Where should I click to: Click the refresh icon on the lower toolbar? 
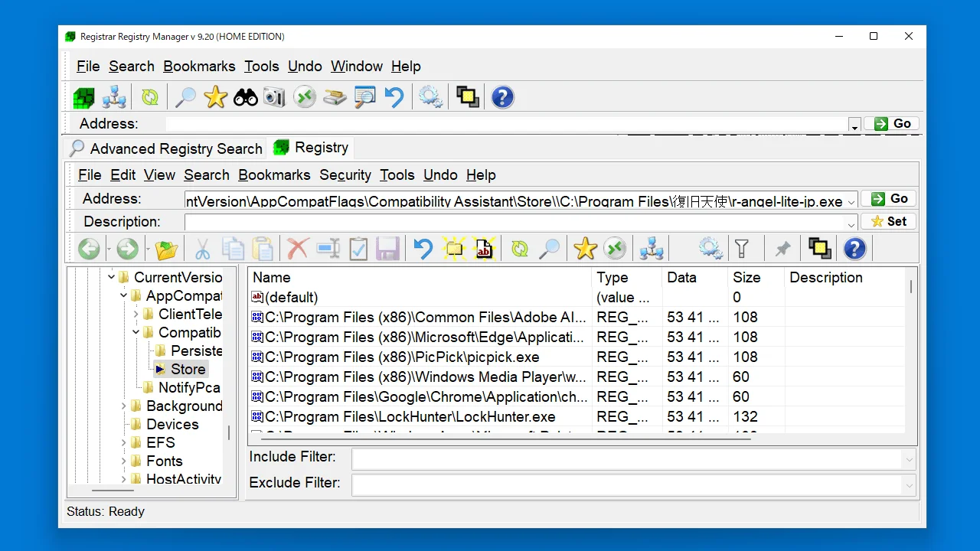520,249
